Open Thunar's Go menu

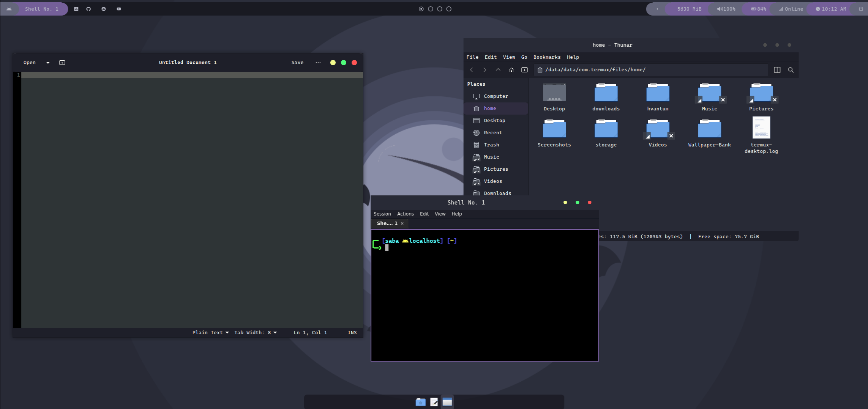[524, 57]
